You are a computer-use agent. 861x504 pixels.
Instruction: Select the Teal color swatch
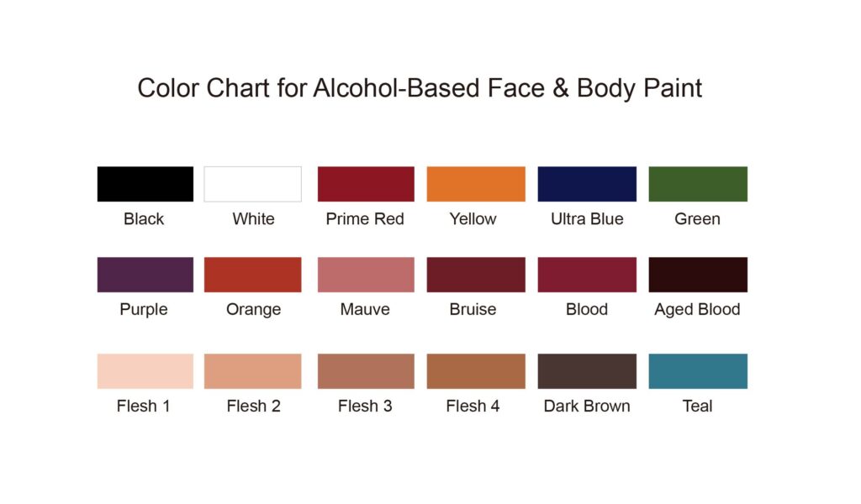(x=698, y=371)
